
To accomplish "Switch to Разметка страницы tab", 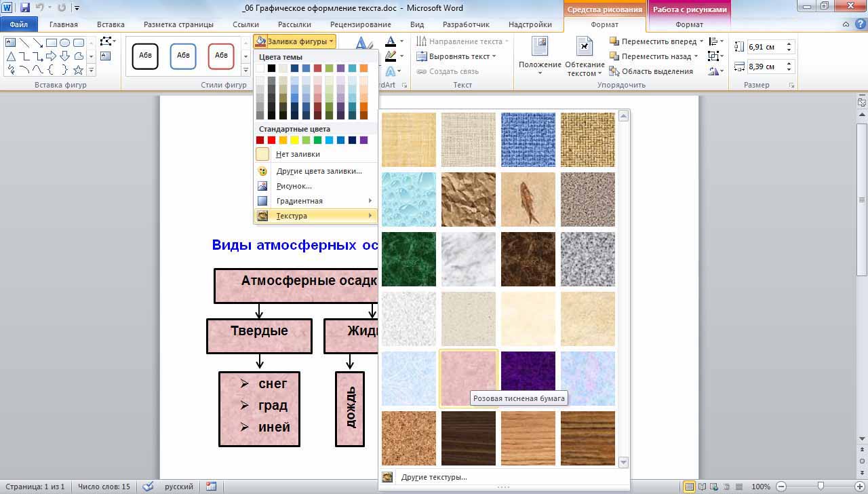I will click(x=178, y=24).
